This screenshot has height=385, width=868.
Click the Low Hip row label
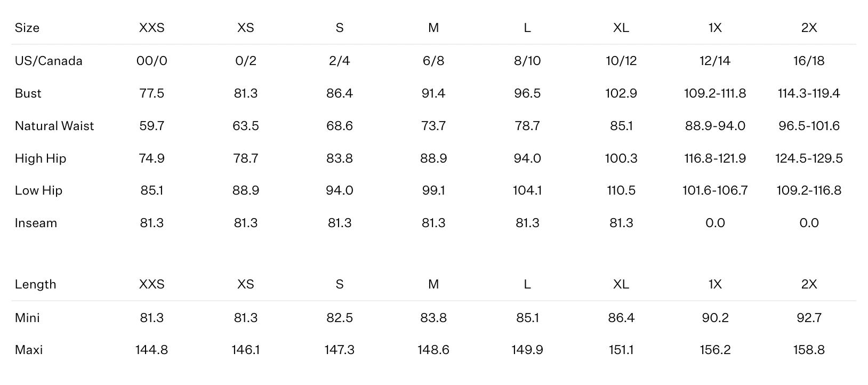[38, 190]
